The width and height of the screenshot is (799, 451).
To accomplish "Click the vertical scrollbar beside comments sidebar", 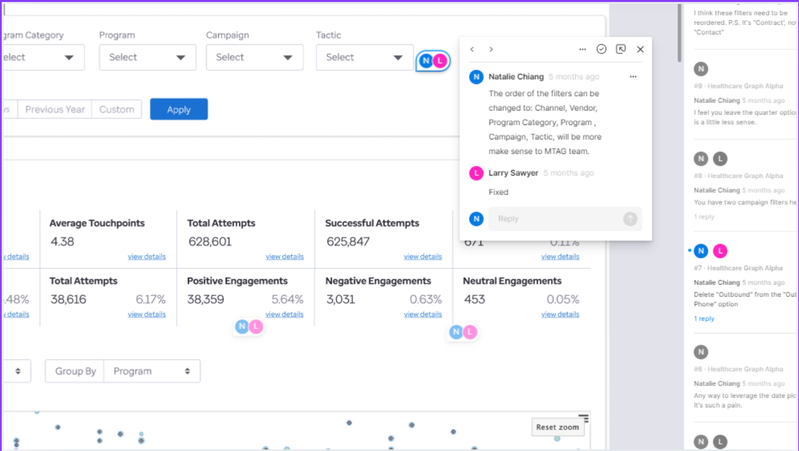I will coord(680,33).
